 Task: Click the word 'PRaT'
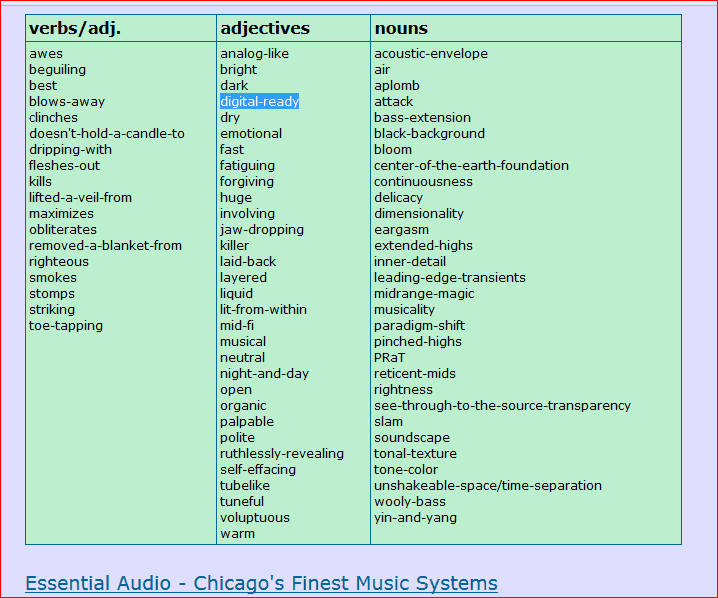pyautogui.click(x=389, y=358)
